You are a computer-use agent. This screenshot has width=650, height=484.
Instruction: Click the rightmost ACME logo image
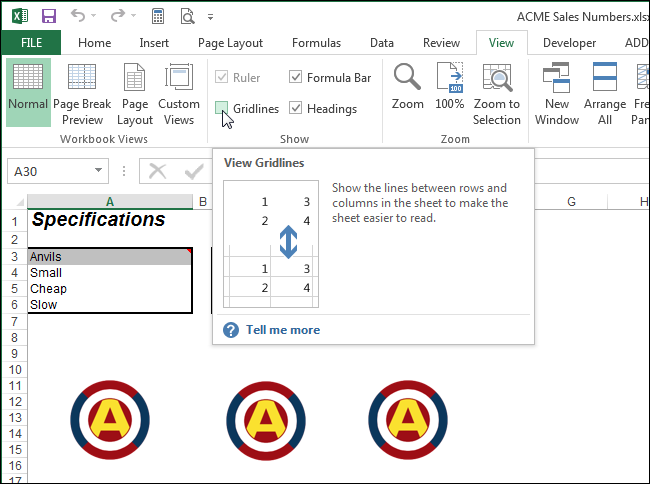point(408,420)
